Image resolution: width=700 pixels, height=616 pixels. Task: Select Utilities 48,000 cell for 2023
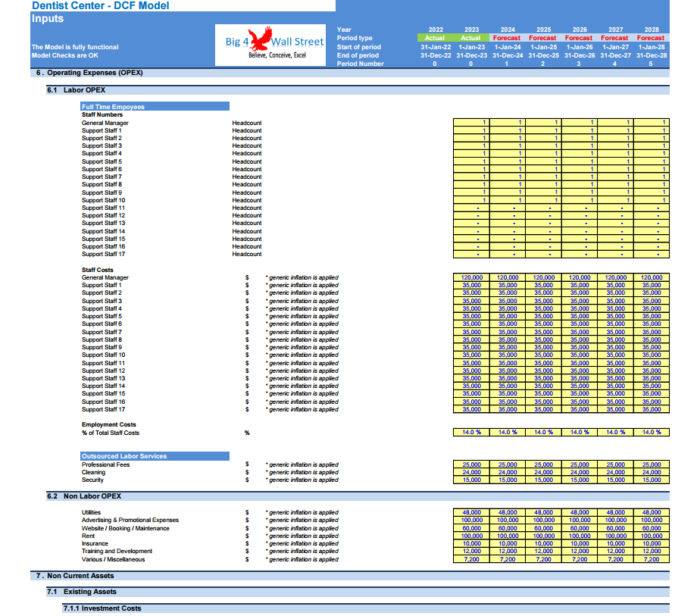471,512
